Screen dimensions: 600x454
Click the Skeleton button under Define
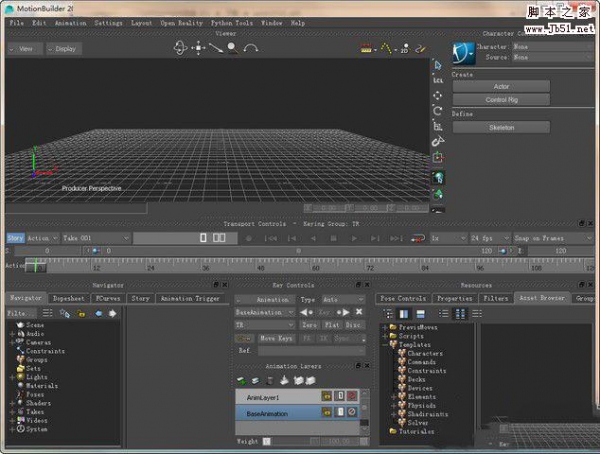pos(501,127)
